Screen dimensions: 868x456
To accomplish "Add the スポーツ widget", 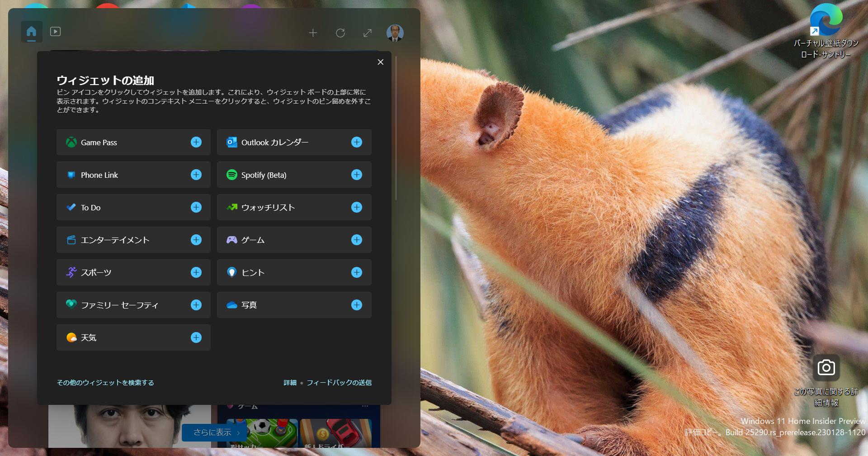I will (x=196, y=272).
